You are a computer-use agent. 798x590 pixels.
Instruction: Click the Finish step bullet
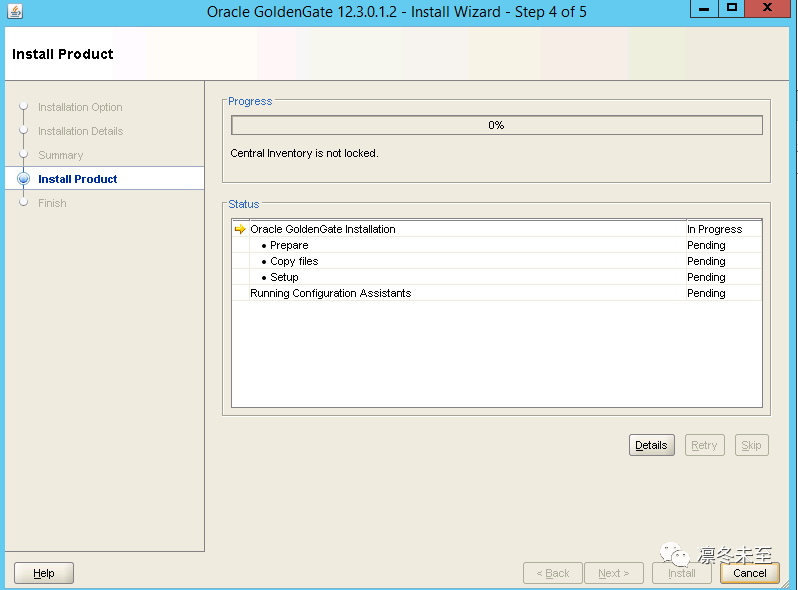[x=23, y=203]
